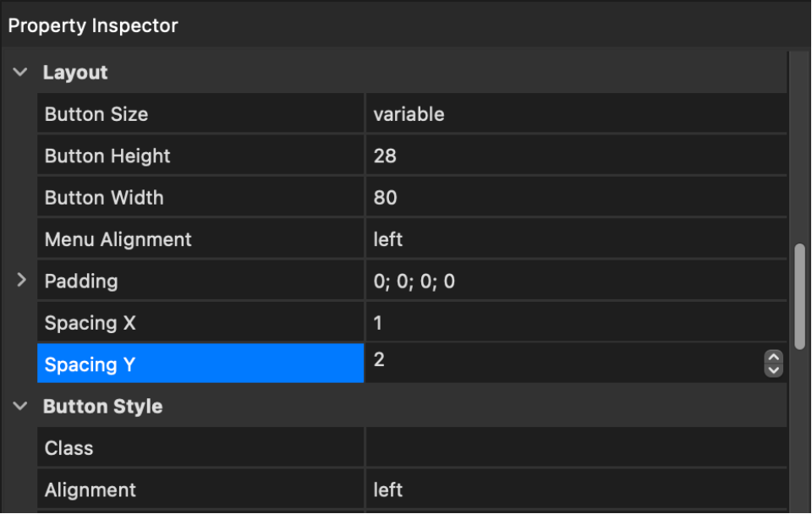
Task: Click the Layout section header
Action: 75,72
